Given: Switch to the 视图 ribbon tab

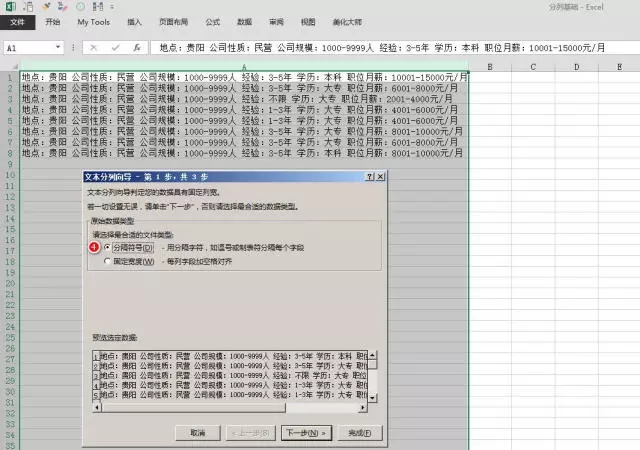Looking at the screenshot, I should (x=308, y=22).
